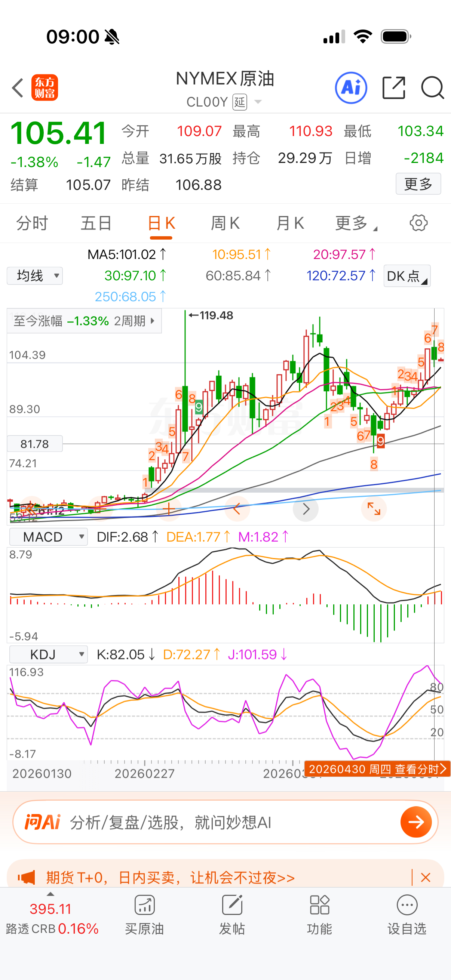The width and height of the screenshot is (451, 980).
Task: Move chart left with arrow button
Action: click(237, 509)
